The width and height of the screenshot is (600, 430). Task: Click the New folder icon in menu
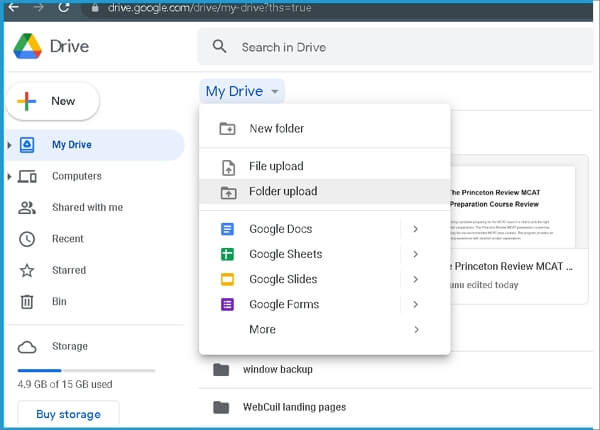(227, 128)
